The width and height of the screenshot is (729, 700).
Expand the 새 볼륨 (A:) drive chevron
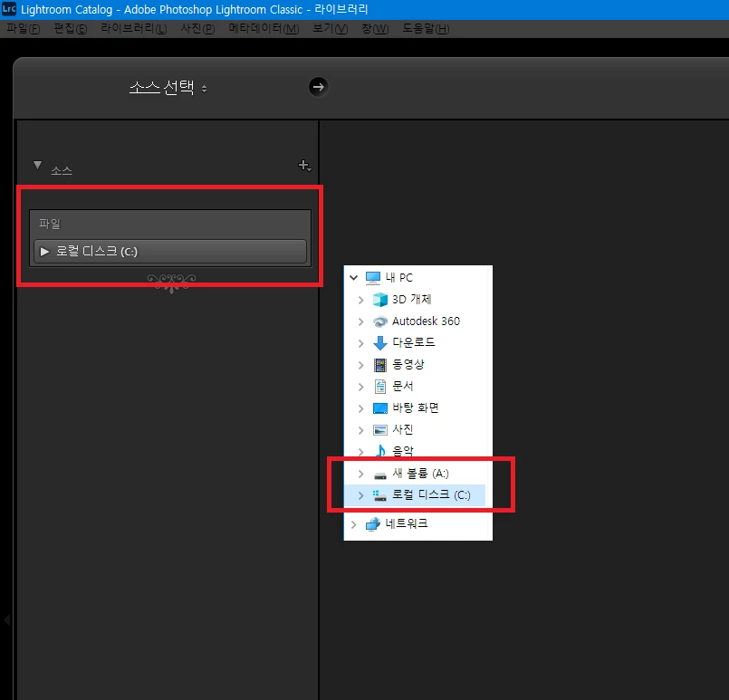click(x=360, y=474)
